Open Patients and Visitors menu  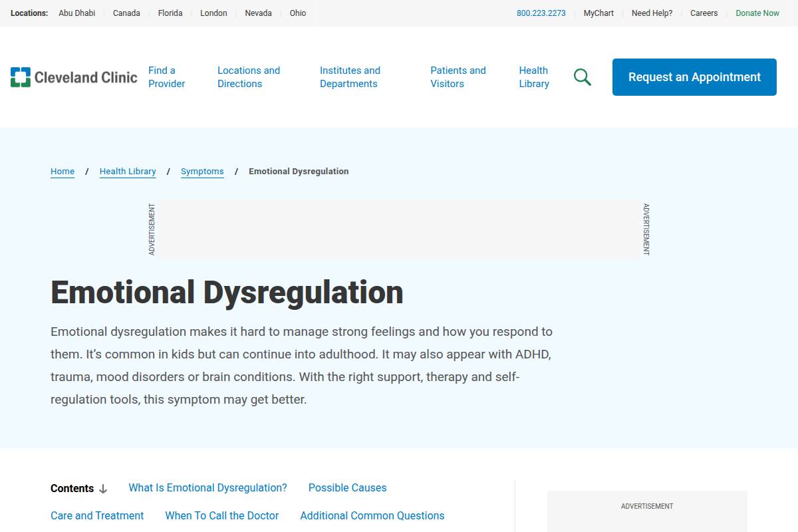click(458, 77)
